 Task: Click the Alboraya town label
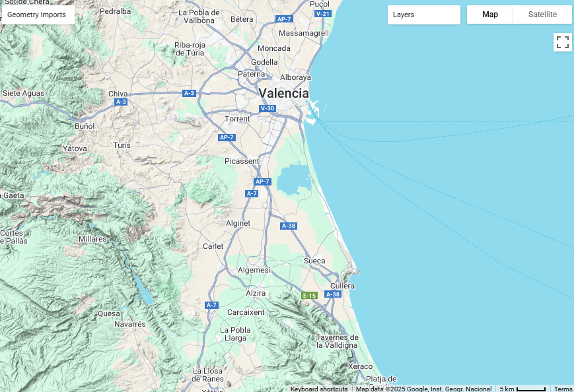[295, 77]
